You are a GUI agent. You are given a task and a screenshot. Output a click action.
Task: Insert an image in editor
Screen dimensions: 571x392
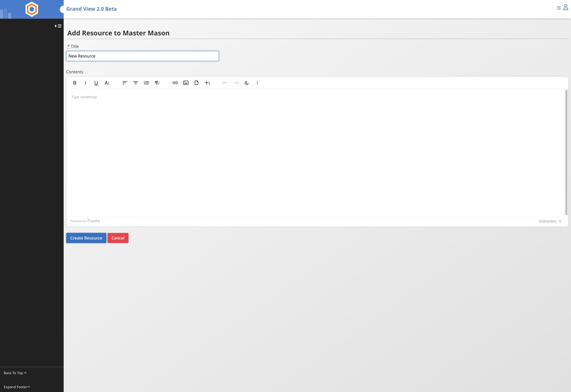click(186, 83)
